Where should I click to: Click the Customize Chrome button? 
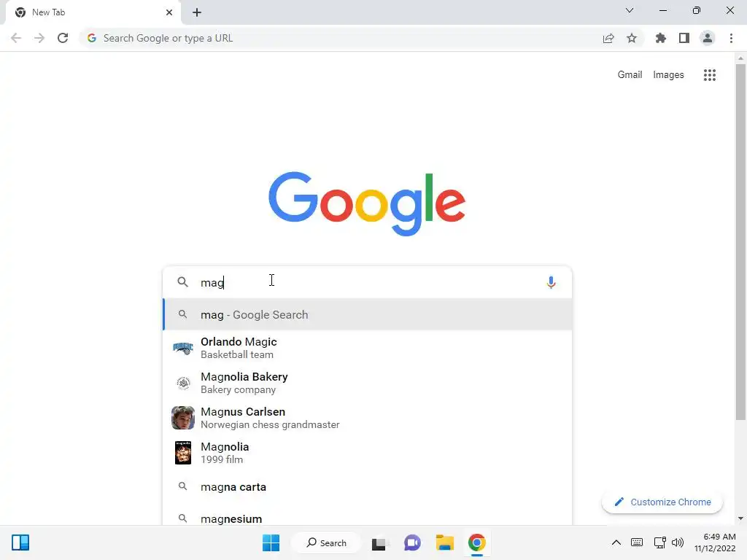point(662,502)
